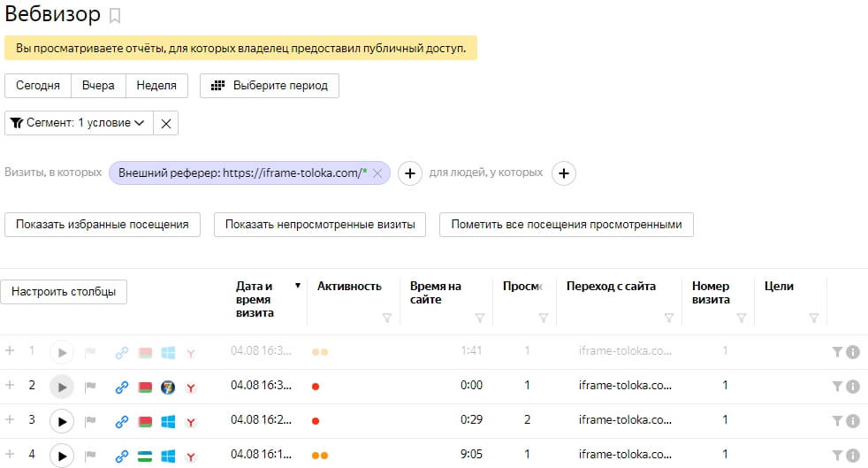Play the recording of visit 1

[62, 352]
